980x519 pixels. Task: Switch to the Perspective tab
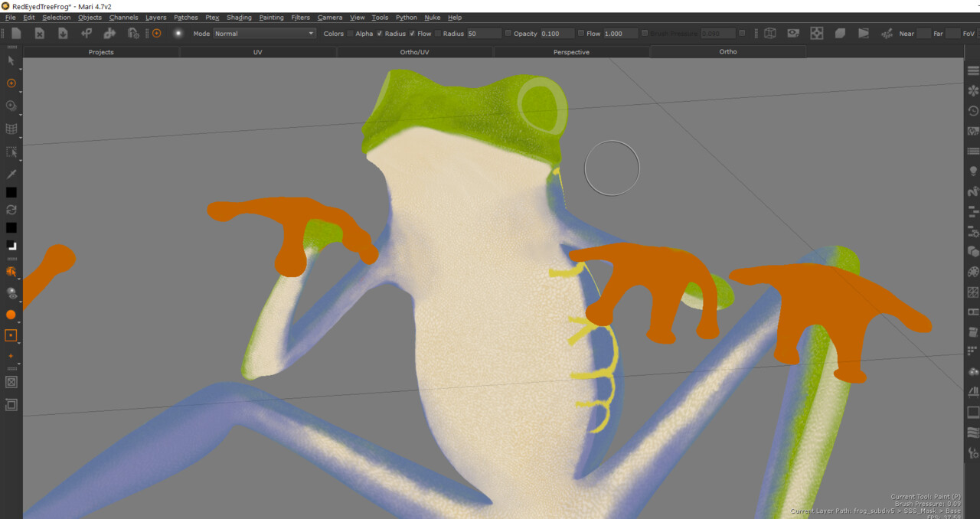[x=571, y=52]
